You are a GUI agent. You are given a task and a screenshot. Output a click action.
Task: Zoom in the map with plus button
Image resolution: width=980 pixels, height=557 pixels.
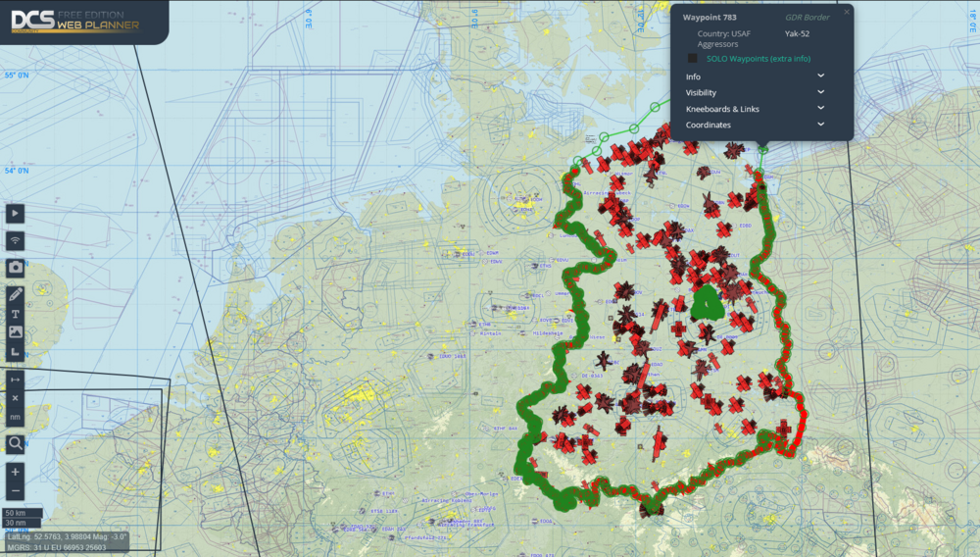pos(16,472)
